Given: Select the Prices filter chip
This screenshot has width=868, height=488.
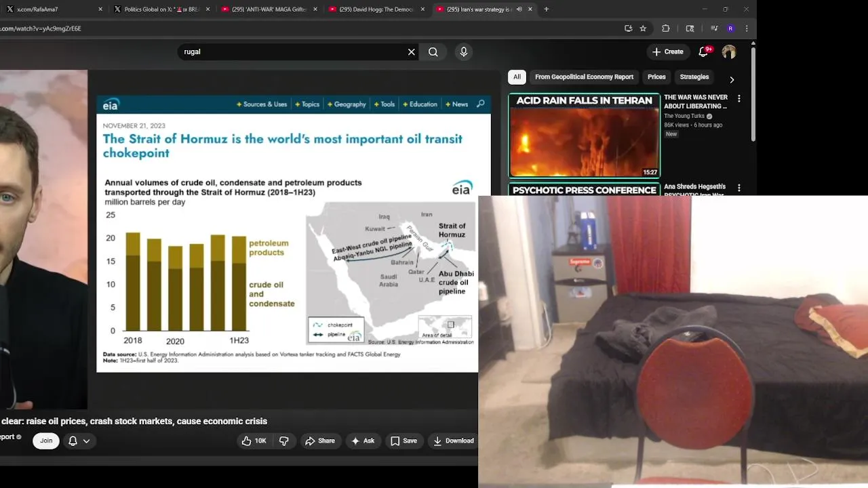Looking at the screenshot, I should (x=656, y=77).
